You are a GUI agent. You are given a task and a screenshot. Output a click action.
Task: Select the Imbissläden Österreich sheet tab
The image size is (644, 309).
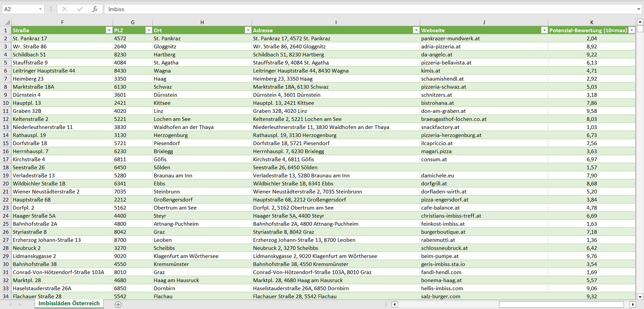pyautogui.click(x=69, y=304)
